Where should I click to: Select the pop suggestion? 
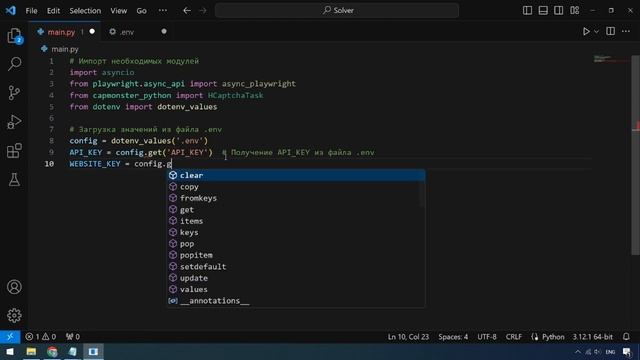tap(296, 244)
